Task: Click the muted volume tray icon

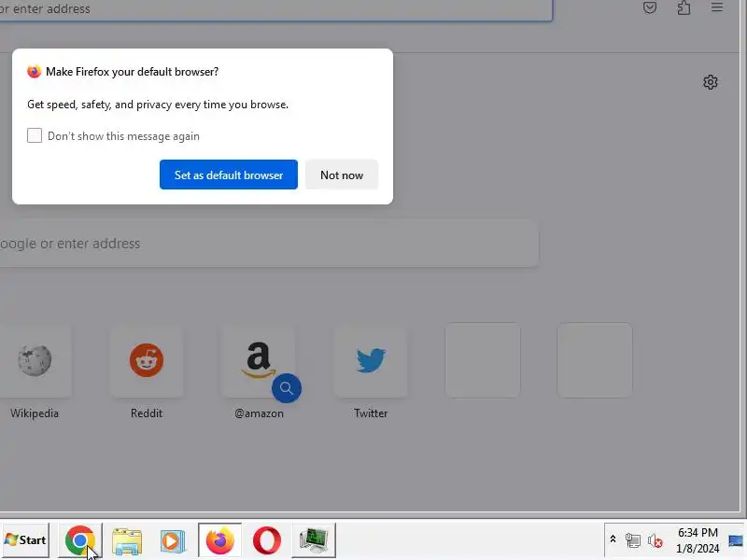Action: (x=655, y=540)
